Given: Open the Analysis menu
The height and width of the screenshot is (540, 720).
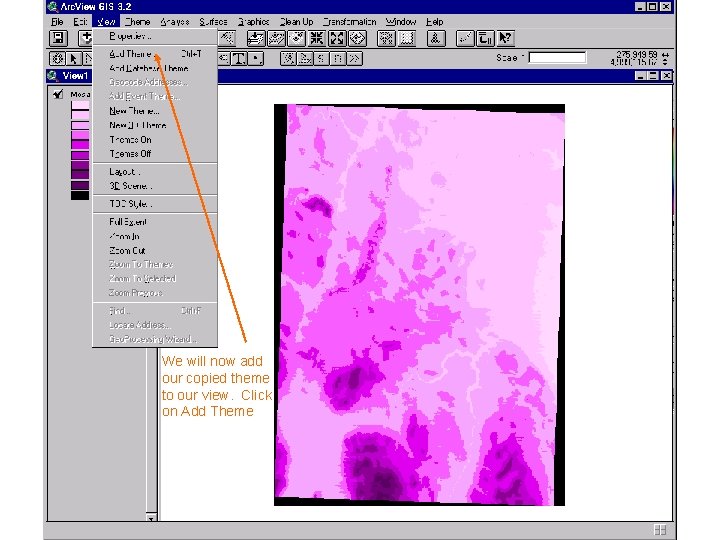Looking at the screenshot, I should pos(175,22).
